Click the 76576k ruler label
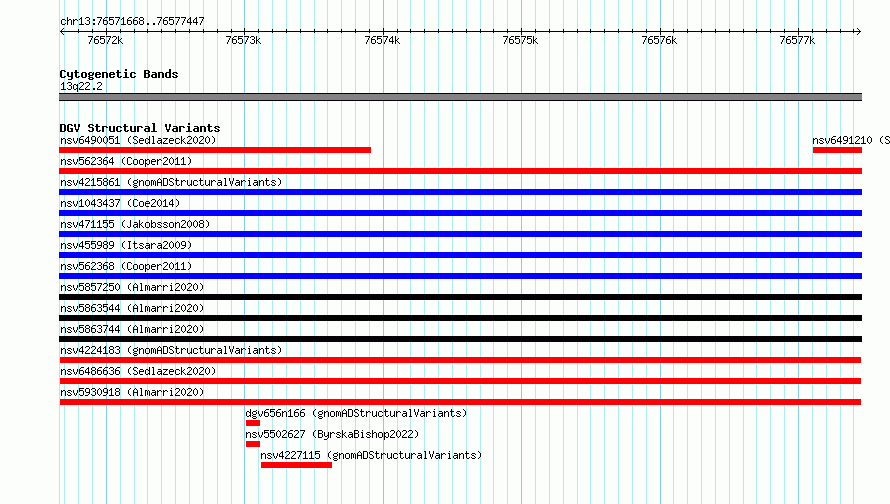The image size is (890, 504). click(x=659, y=40)
